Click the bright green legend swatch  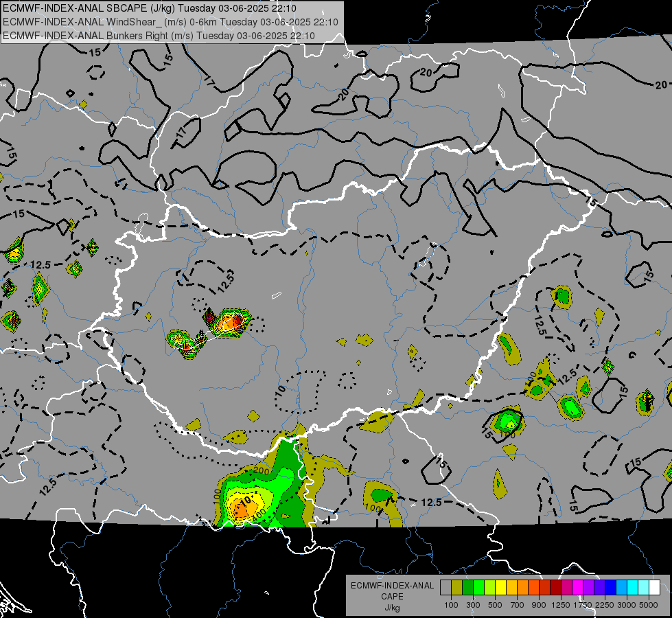pos(478,588)
